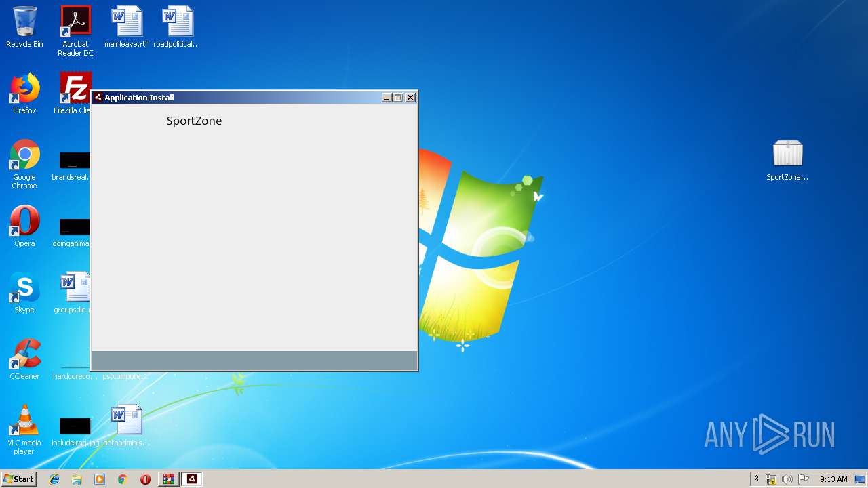Open Chrome from the taskbar
The height and width of the screenshot is (488, 868).
122,479
